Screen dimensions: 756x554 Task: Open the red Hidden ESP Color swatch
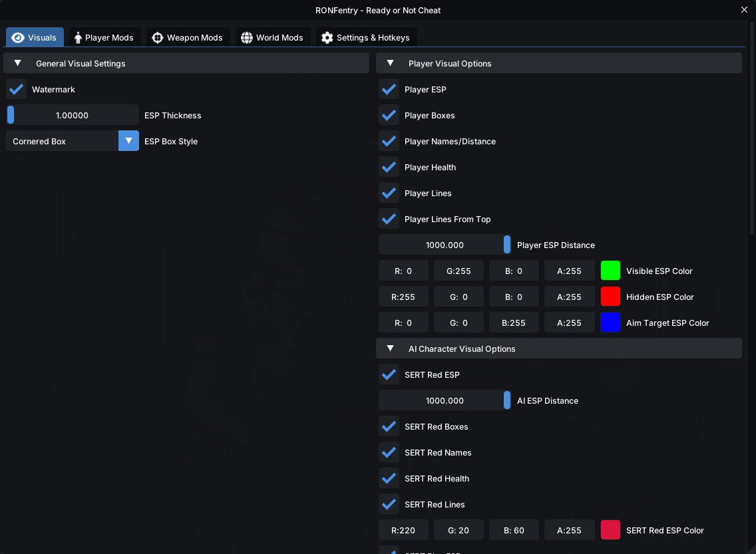pos(610,297)
